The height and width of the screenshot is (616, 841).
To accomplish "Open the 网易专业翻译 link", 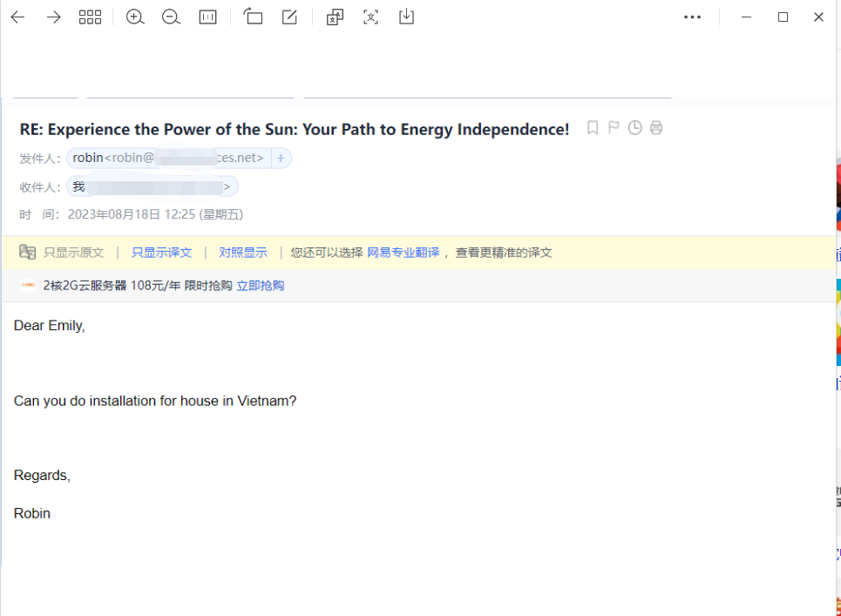I will [403, 253].
